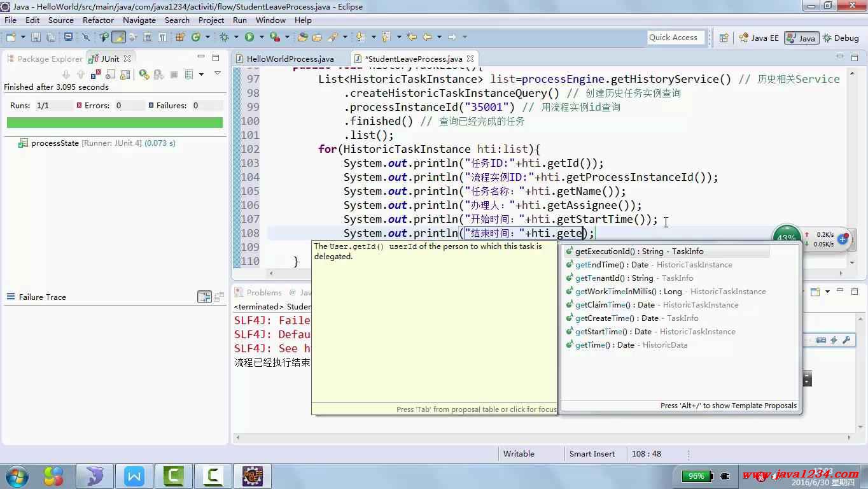Click the Save toolbar icon
The height and width of the screenshot is (489, 868).
(x=36, y=37)
